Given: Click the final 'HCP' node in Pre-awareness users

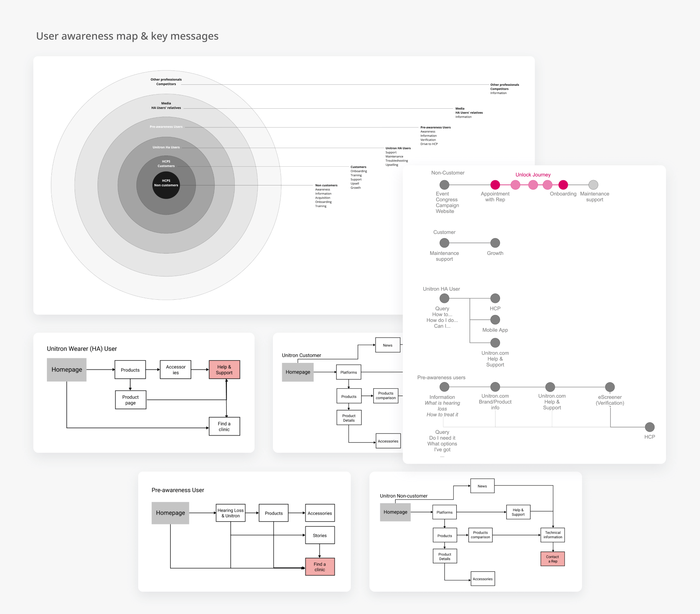Looking at the screenshot, I should 650,427.
